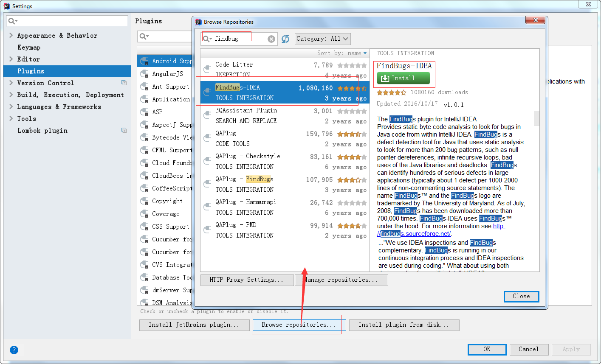Screen dimensions: 601x364
Task: Expand Build, Execution, Deployment section
Action: tap(11, 95)
